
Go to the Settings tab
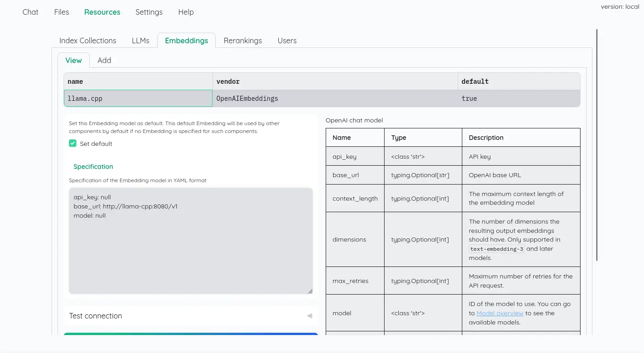point(149,12)
